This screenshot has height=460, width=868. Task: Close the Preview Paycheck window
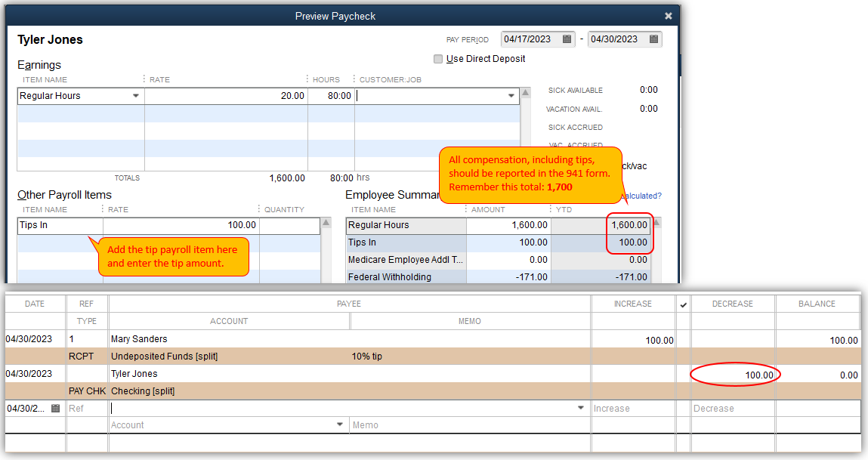tap(668, 15)
